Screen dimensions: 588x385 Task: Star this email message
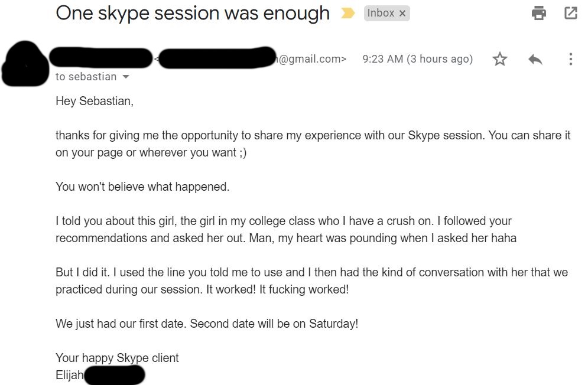click(x=500, y=59)
